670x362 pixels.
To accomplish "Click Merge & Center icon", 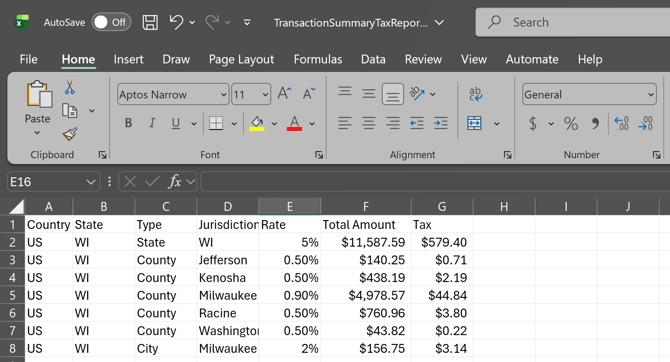I will tap(474, 123).
